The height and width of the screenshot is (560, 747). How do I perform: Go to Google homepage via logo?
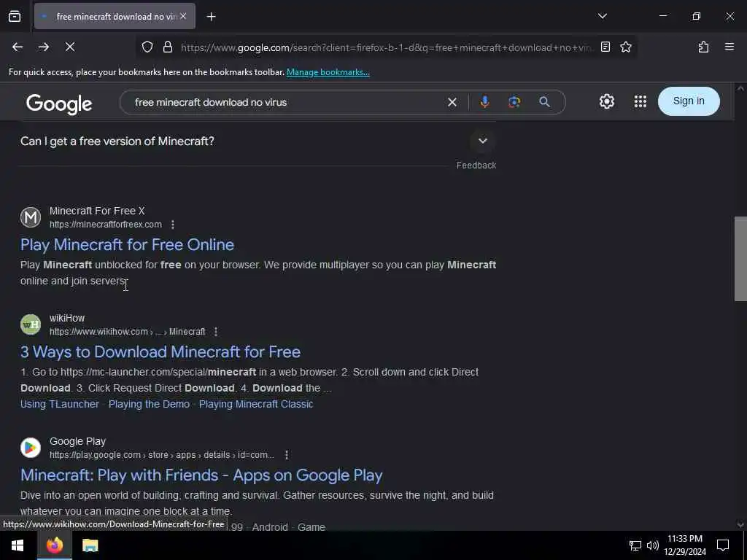59,104
